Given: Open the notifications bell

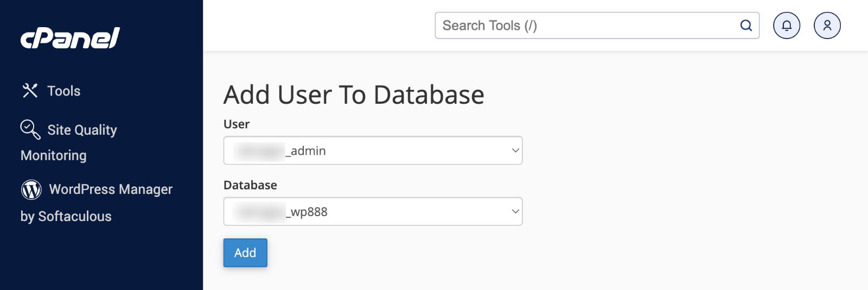Looking at the screenshot, I should tap(787, 26).
